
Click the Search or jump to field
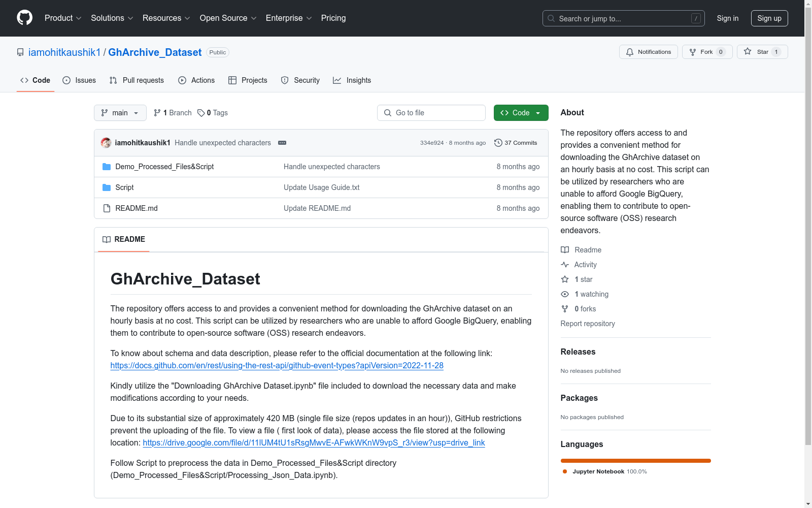click(x=624, y=18)
